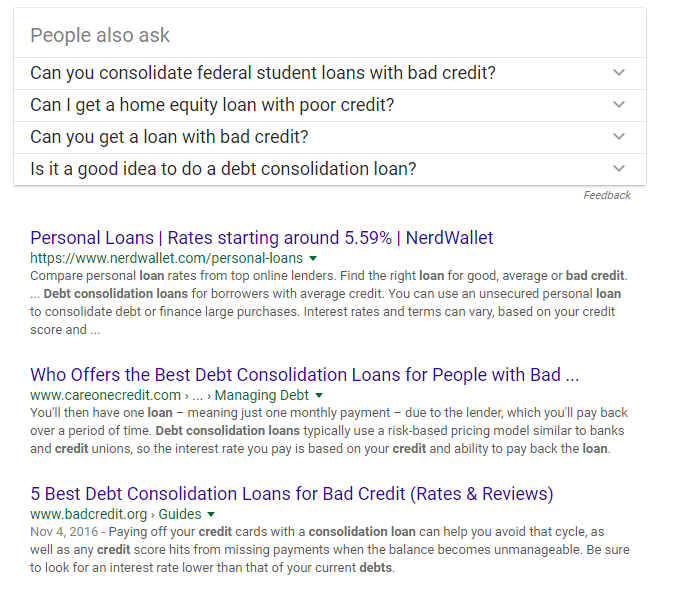Click the green www.badcredit.org URL text

[x=88, y=514]
